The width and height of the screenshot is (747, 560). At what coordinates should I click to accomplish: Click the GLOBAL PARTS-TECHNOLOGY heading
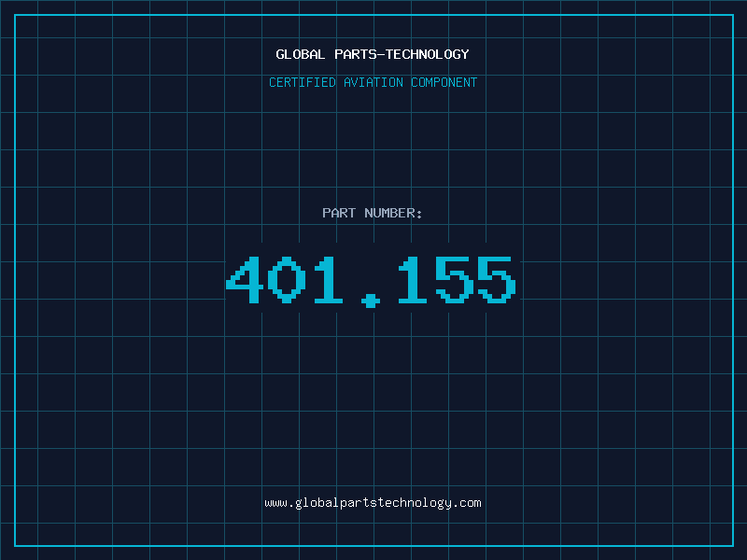pos(373,54)
